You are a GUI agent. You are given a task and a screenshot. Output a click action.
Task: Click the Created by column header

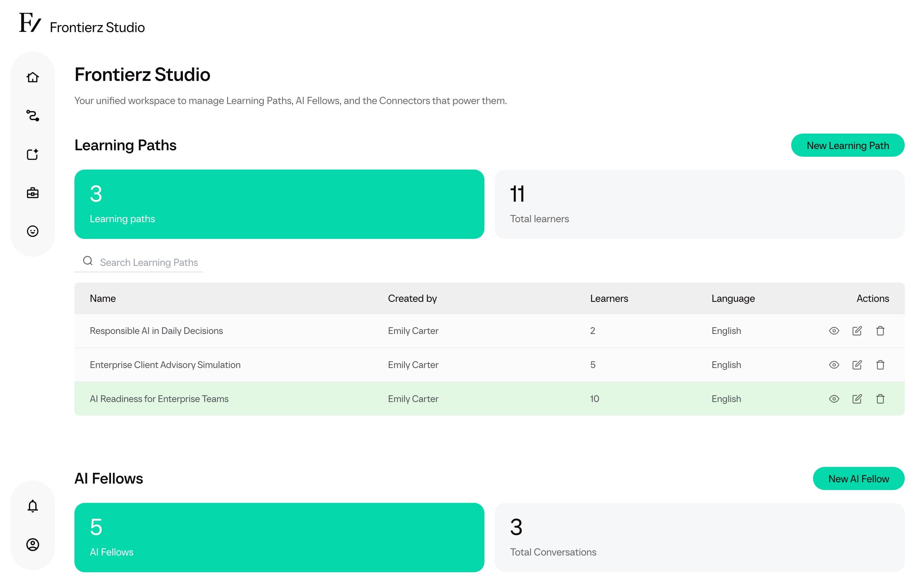point(412,298)
